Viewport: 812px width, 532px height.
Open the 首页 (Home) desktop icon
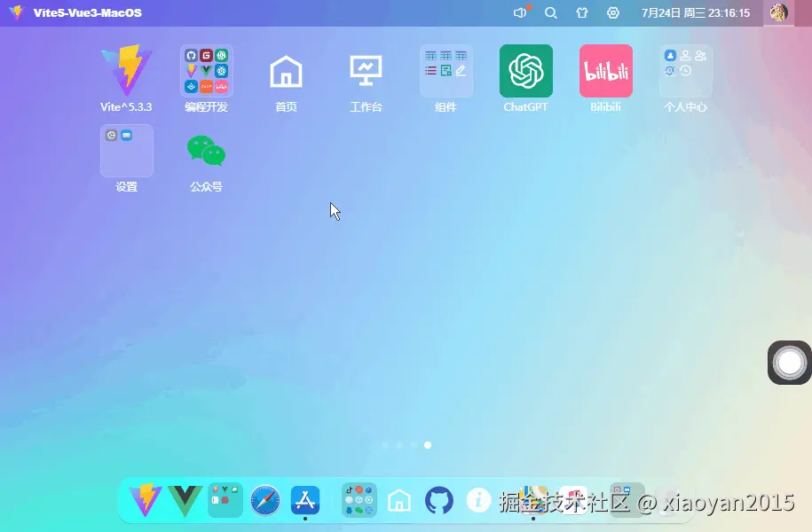pyautogui.click(x=286, y=70)
